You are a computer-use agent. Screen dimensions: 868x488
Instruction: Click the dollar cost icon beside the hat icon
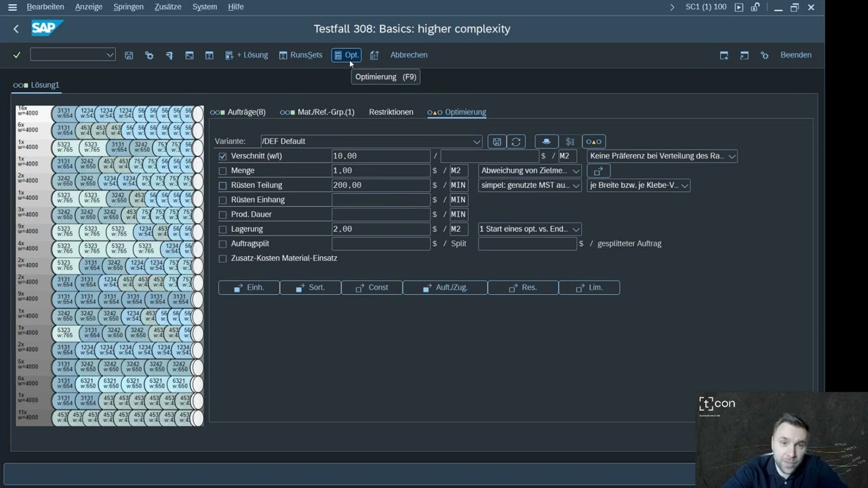pos(570,142)
